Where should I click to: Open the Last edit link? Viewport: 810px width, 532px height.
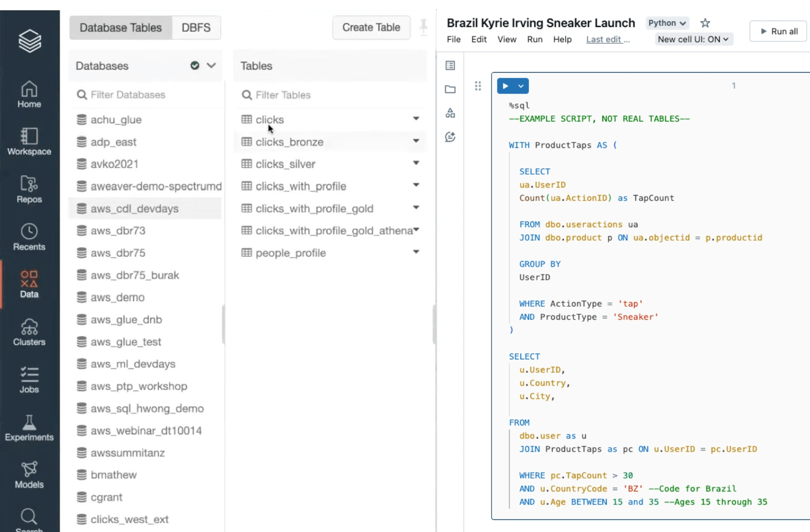[608, 39]
